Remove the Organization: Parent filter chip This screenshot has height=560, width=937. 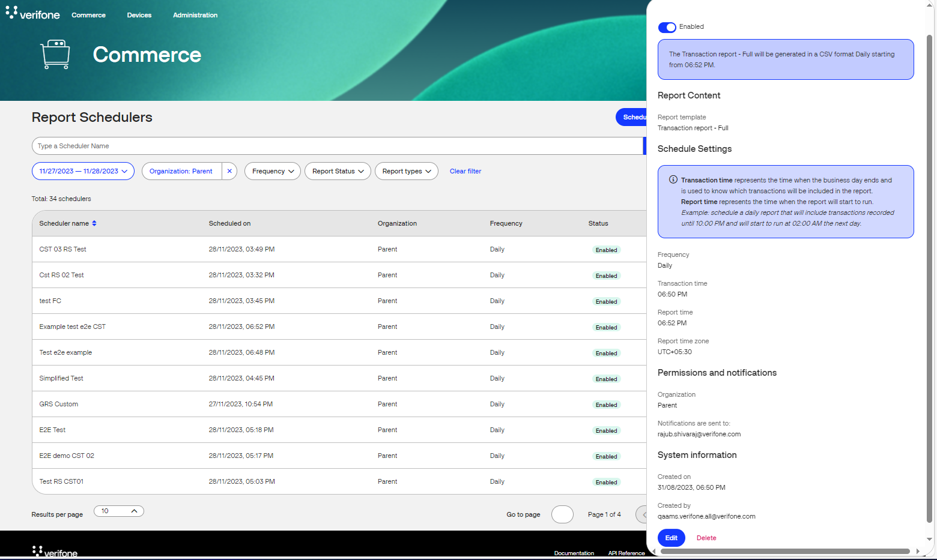(229, 171)
